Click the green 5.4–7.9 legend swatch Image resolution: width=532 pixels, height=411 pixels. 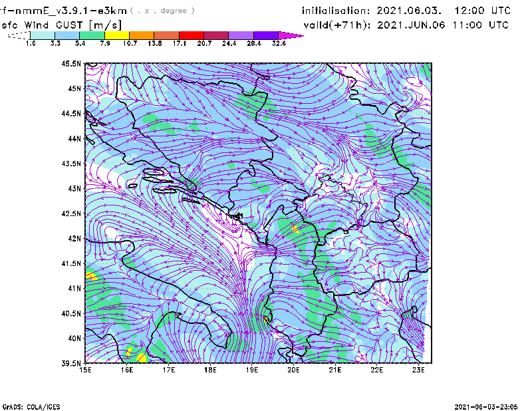point(92,35)
